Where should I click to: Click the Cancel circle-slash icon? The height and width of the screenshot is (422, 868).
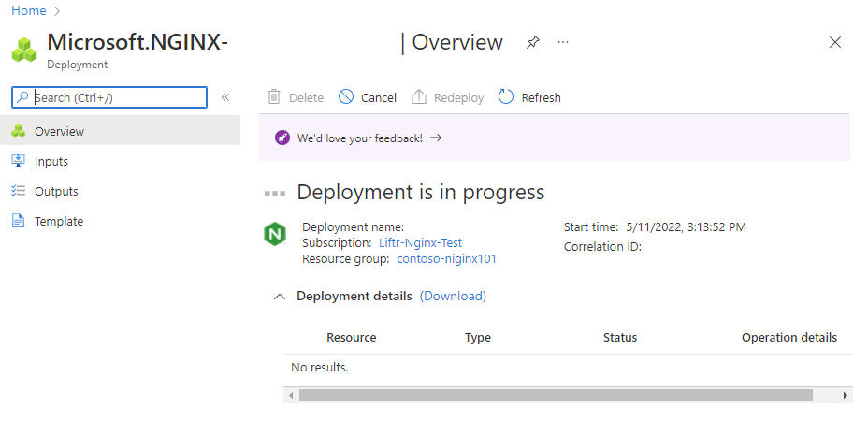346,97
